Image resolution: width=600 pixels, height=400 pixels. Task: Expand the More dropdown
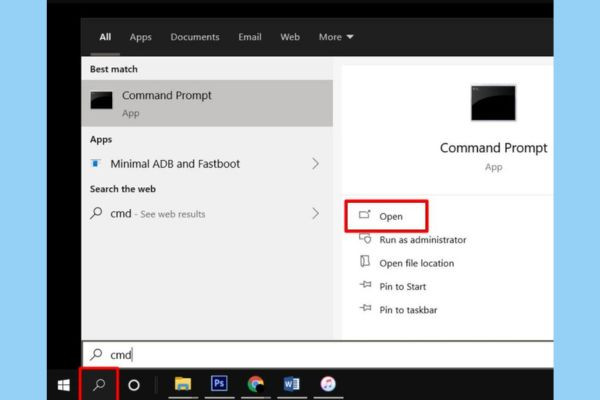point(336,37)
